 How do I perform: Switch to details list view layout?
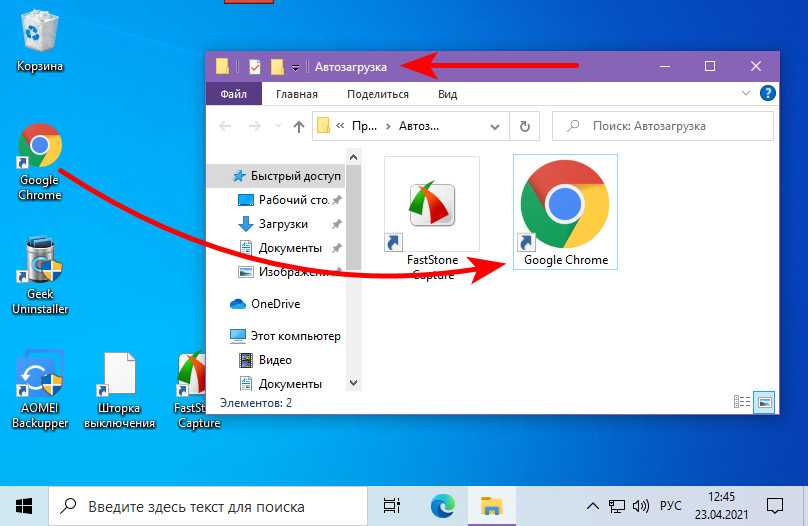click(742, 402)
